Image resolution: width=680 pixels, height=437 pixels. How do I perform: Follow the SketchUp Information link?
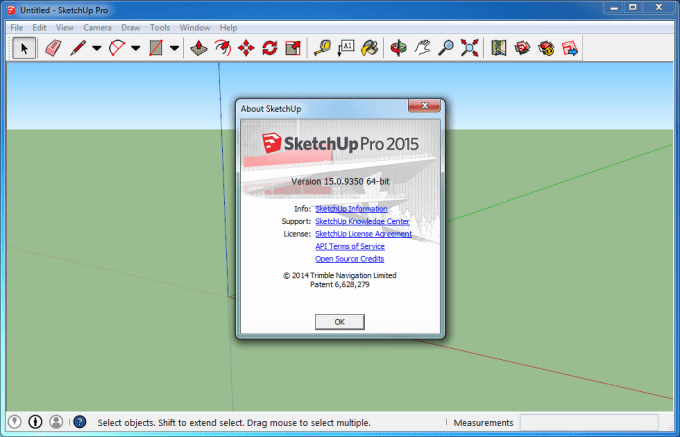[x=351, y=209]
